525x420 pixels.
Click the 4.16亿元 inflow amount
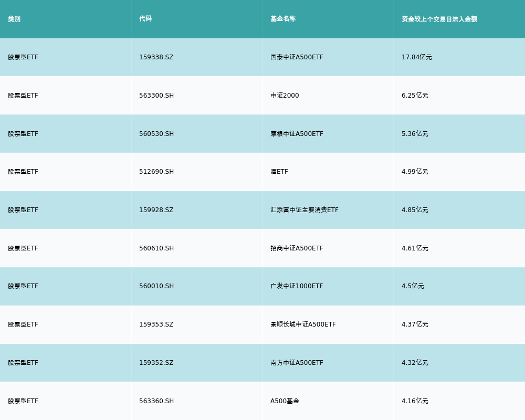pos(415,401)
